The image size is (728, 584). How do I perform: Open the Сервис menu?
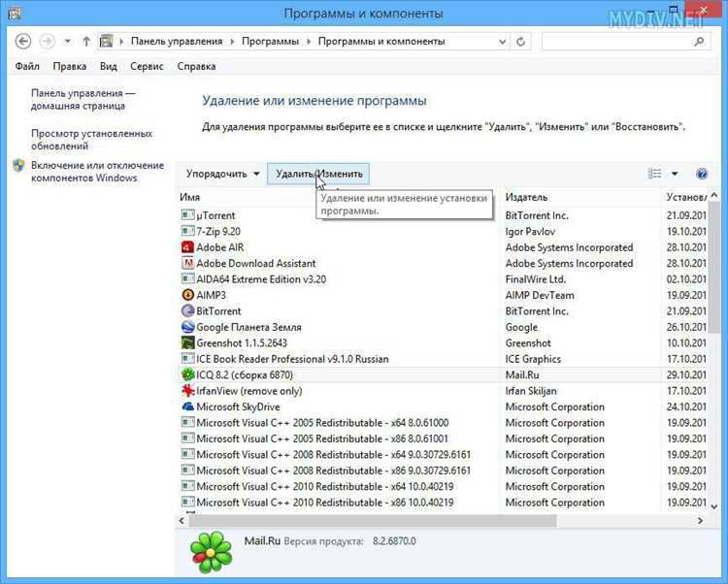tap(147, 66)
